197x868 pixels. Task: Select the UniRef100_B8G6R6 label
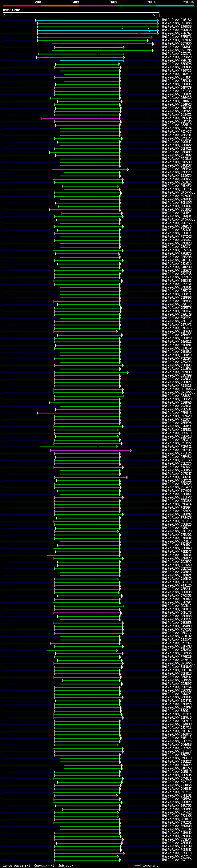click(177, 64)
